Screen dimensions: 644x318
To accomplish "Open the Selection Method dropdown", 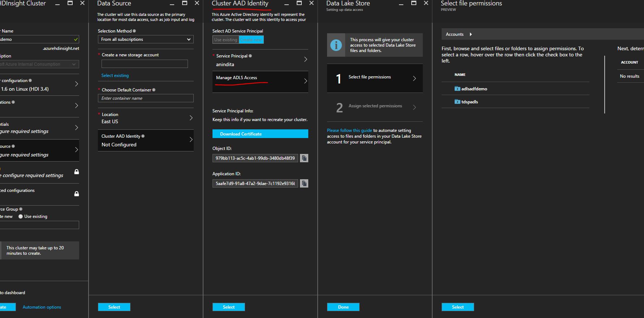I will pos(146,39).
